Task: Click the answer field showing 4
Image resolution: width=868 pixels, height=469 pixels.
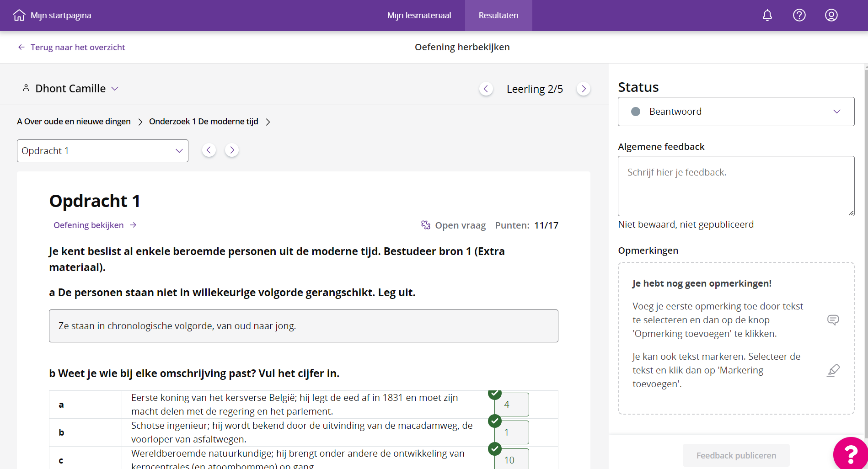Action: (x=512, y=405)
